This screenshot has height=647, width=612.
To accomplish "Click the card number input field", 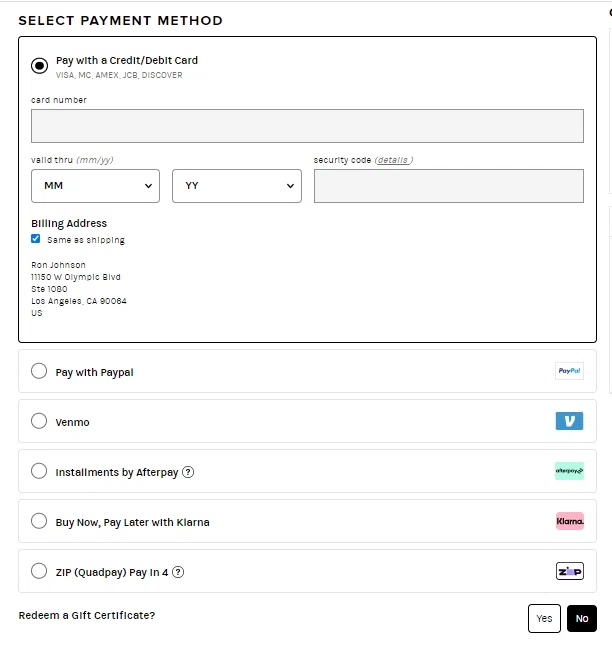I will point(307,126).
